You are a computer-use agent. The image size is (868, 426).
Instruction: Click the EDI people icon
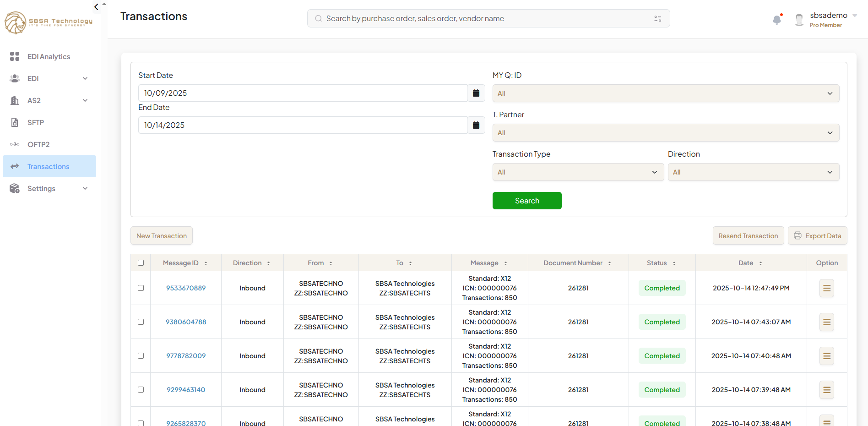click(x=15, y=78)
